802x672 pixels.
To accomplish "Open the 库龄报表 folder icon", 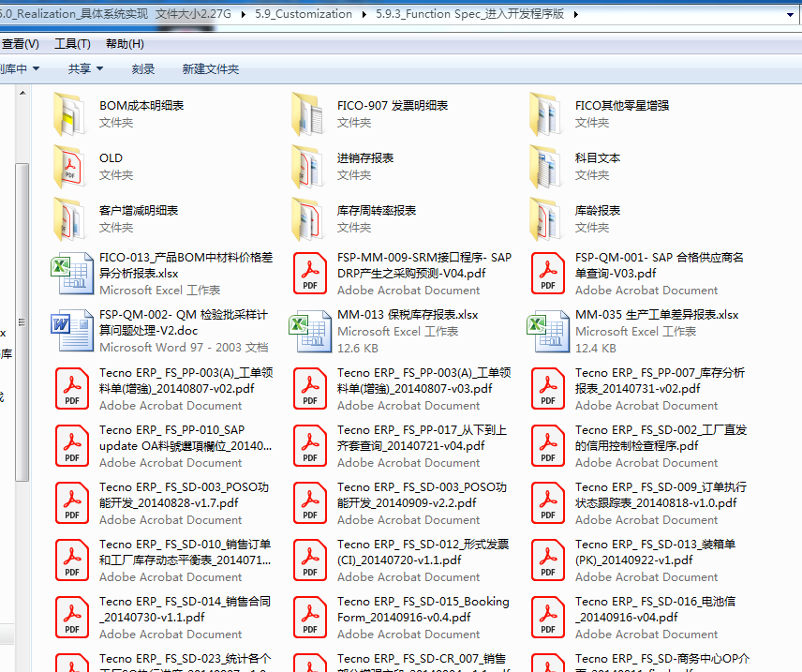I will coord(545,219).
